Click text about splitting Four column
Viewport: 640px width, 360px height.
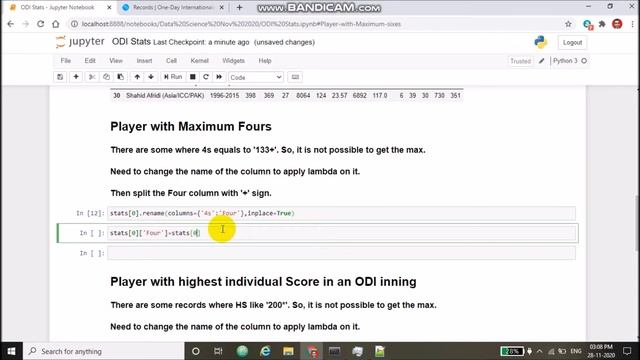click(x=191, y=193)
